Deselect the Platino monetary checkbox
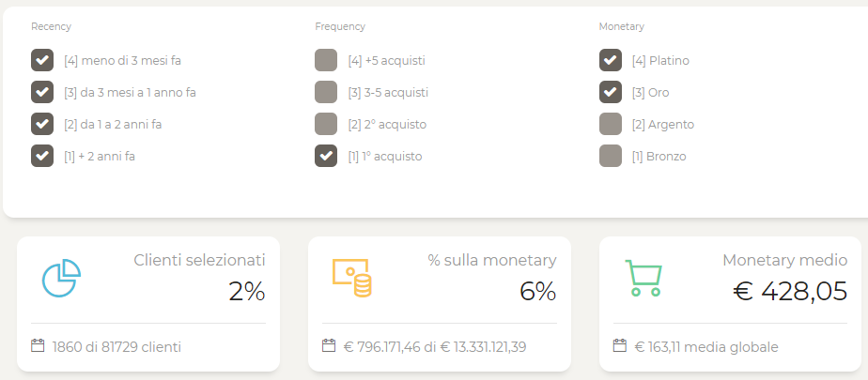The height and width of the screenshot is (380, 868). click(611, 60)
